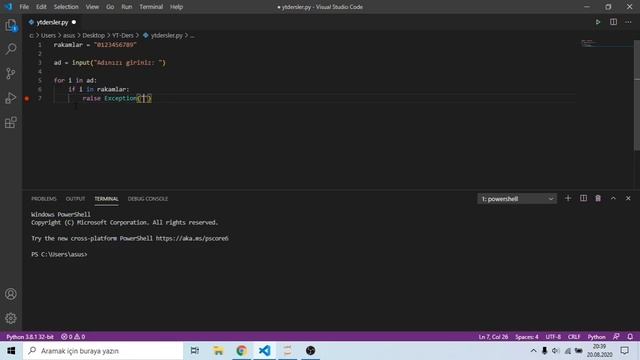Split the editor to the right
The height and width of the screenshot is (360, 640).
click(613, 22)
